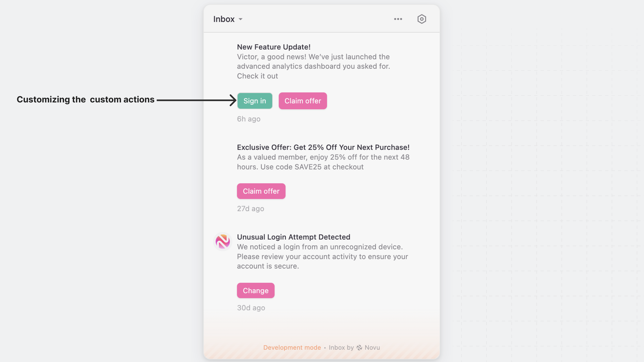Open the more options ellipsis menu
The image size is (644, 362).
pyautogui.click(x=398, y=19)
